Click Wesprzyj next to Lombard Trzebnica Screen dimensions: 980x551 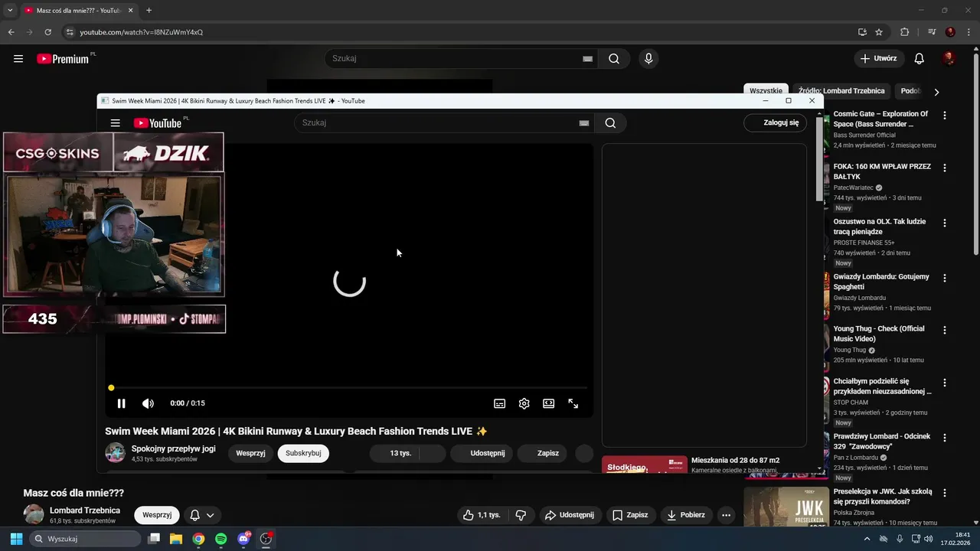click(157, 515)
